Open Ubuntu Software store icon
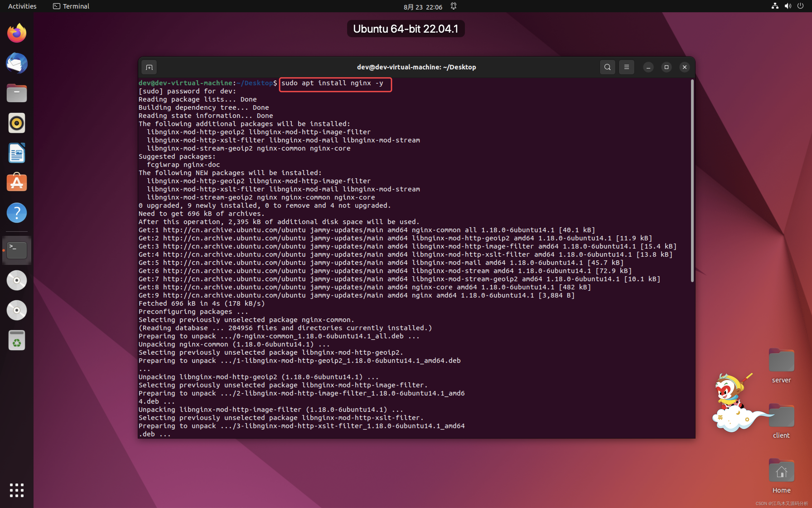Viewport: 812px width, 508px height. tap(17, 182)
